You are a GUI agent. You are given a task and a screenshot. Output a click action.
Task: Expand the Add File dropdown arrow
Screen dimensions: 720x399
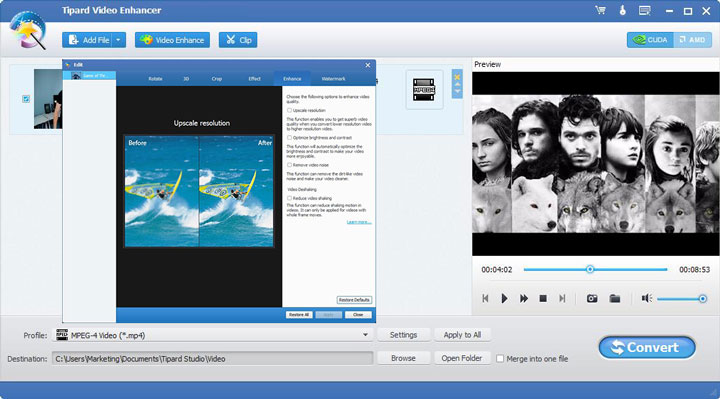tap(118, 40)
